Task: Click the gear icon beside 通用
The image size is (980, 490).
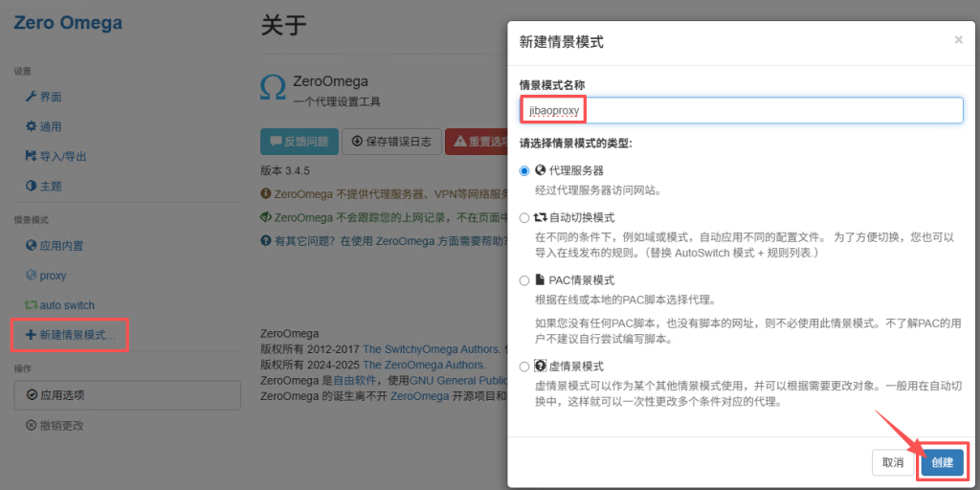Action: (31, 126)
